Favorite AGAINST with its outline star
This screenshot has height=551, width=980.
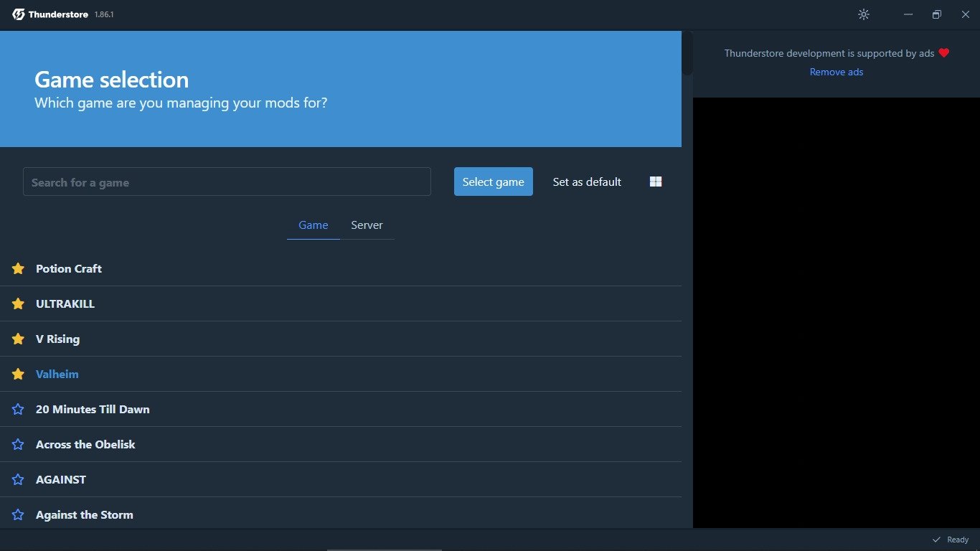click(18, 479)
